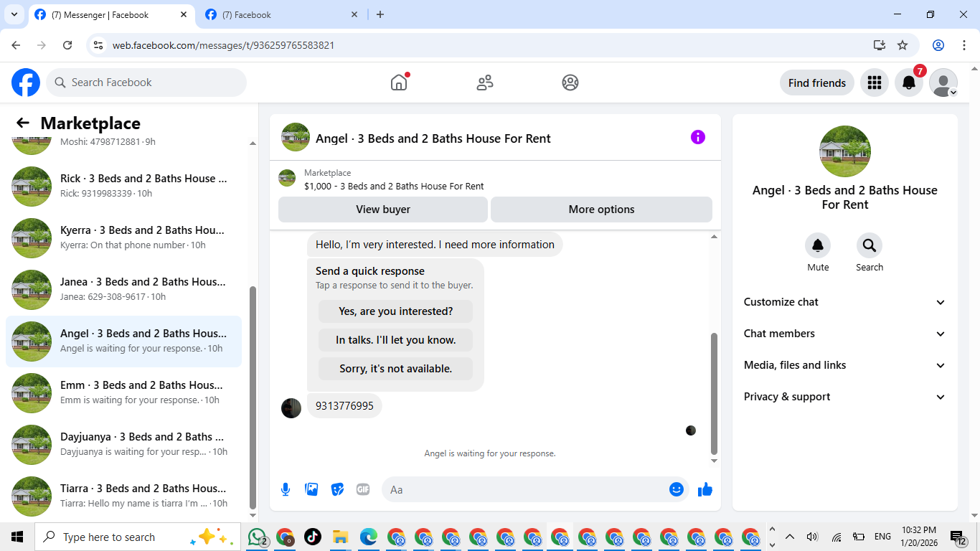Screen dimensions: 980x551
Task: Open the notifications bell icon
Action: pos(908,83)
